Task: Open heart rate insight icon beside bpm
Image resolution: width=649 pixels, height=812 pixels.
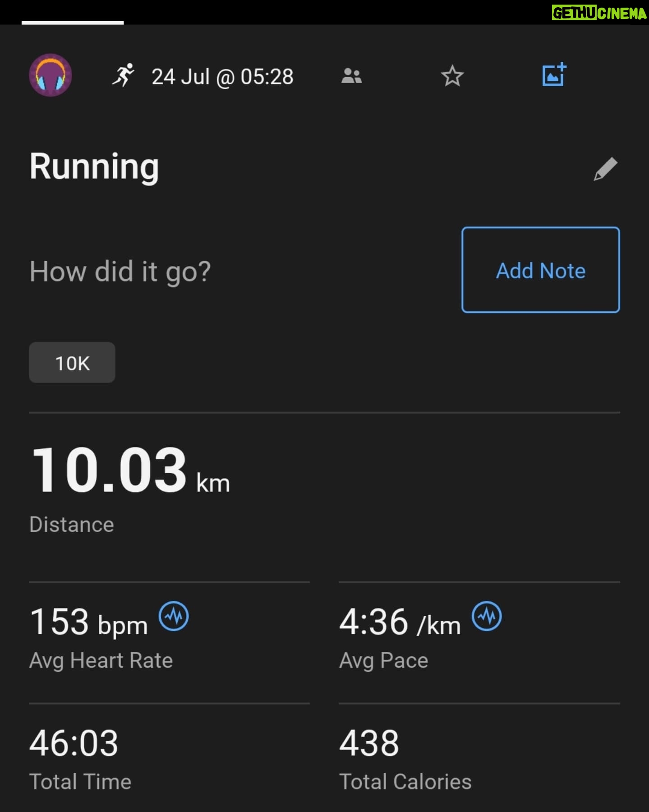Action: coord(174,616)
